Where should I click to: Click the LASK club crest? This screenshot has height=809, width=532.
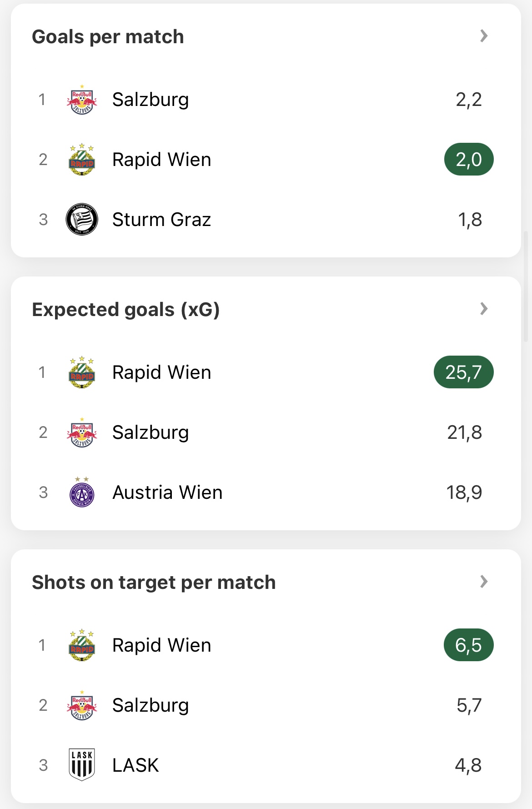click(x=82, y=765)
